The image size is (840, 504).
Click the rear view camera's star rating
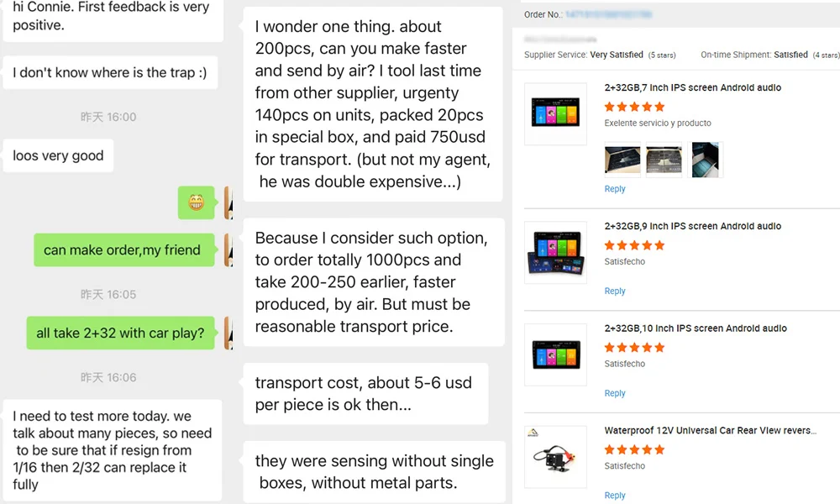634,450
